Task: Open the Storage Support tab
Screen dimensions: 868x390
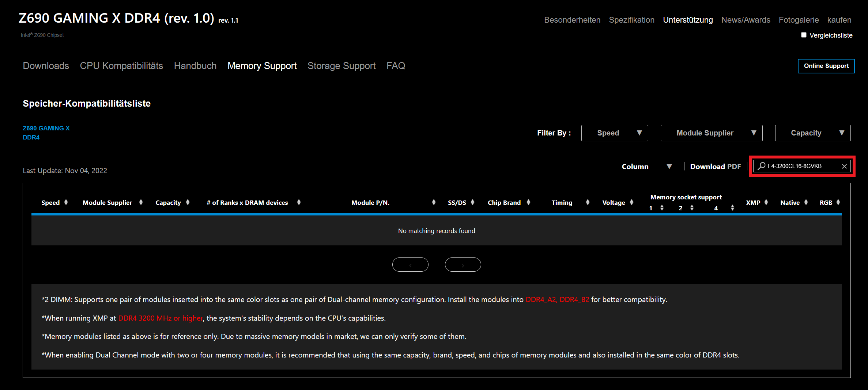Action: coord(341,66)
